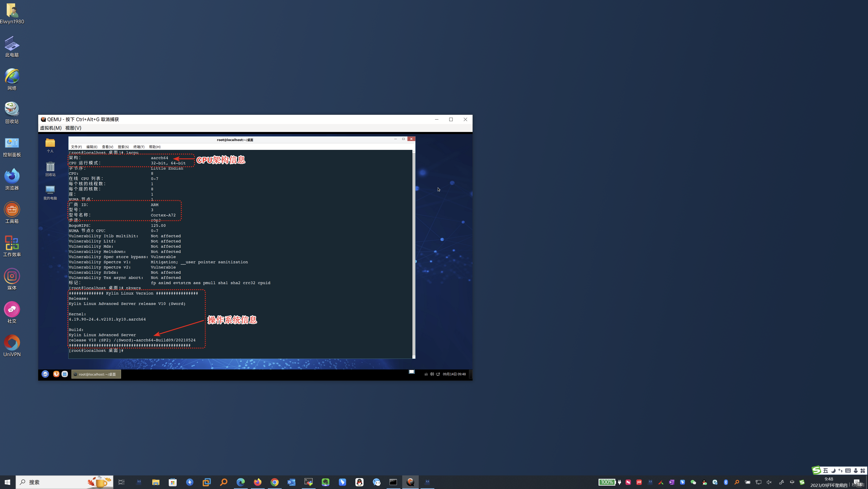Select the guest desktop 回收站 trash icon

click(50, 169)
